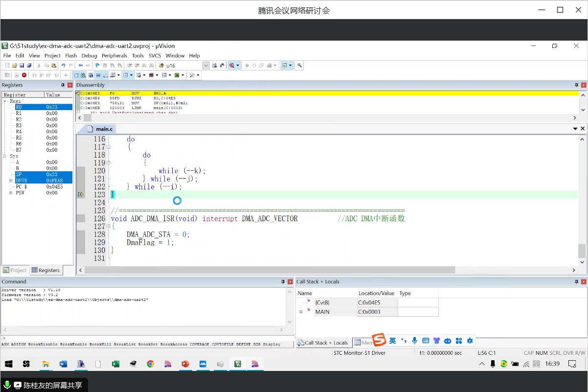This screenshot has height=392, width=588.
Task: Expand the DPTR register tree node
Action: (11, 181)
